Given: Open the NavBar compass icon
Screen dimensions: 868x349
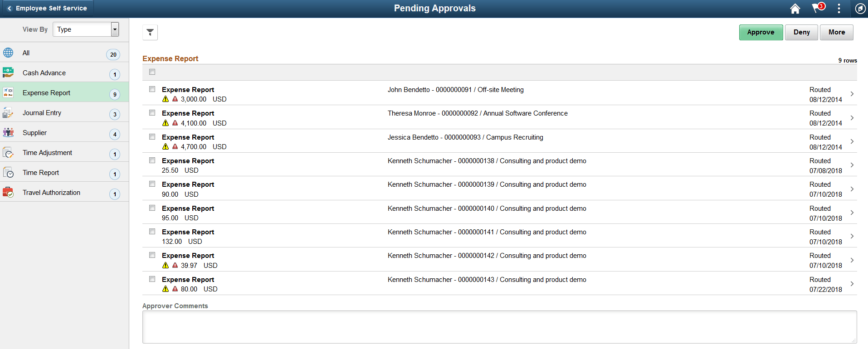Looking at the screenshot, I should 860,8.
